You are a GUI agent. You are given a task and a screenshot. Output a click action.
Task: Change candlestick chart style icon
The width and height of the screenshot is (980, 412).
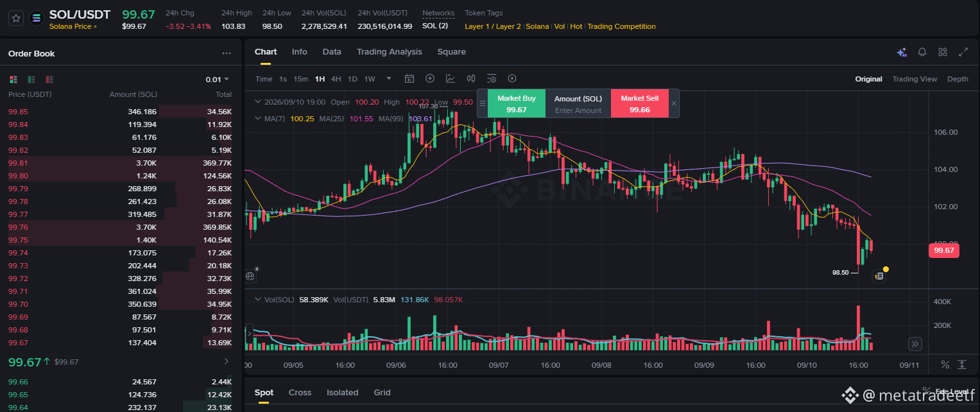(x=471, y=78)
